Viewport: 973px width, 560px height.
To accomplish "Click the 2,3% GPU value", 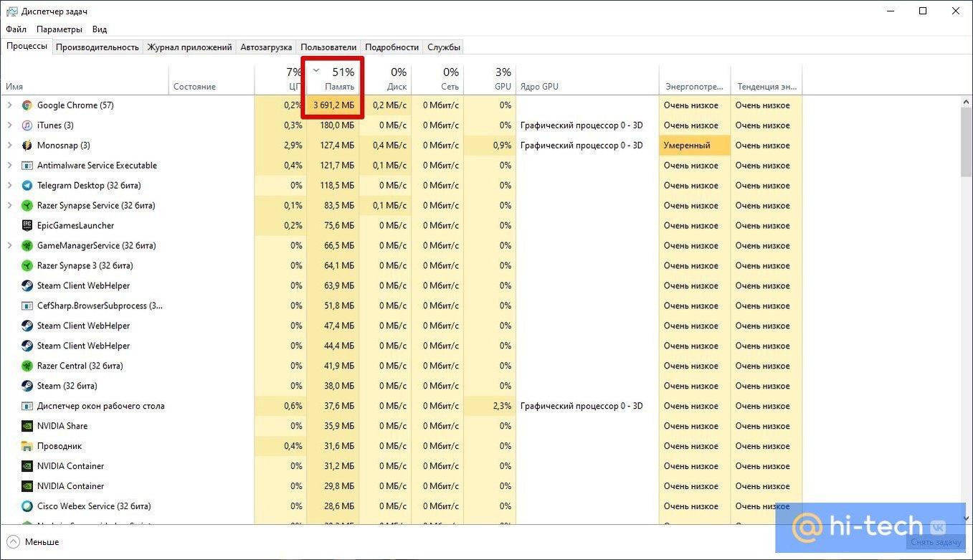I will pyautogui.click(x=502, y=407).
